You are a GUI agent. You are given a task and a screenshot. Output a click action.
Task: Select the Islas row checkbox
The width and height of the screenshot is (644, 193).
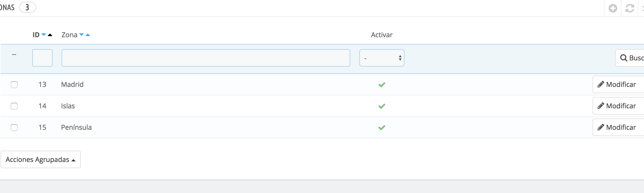pyautogui.click(x=14, y=106)
